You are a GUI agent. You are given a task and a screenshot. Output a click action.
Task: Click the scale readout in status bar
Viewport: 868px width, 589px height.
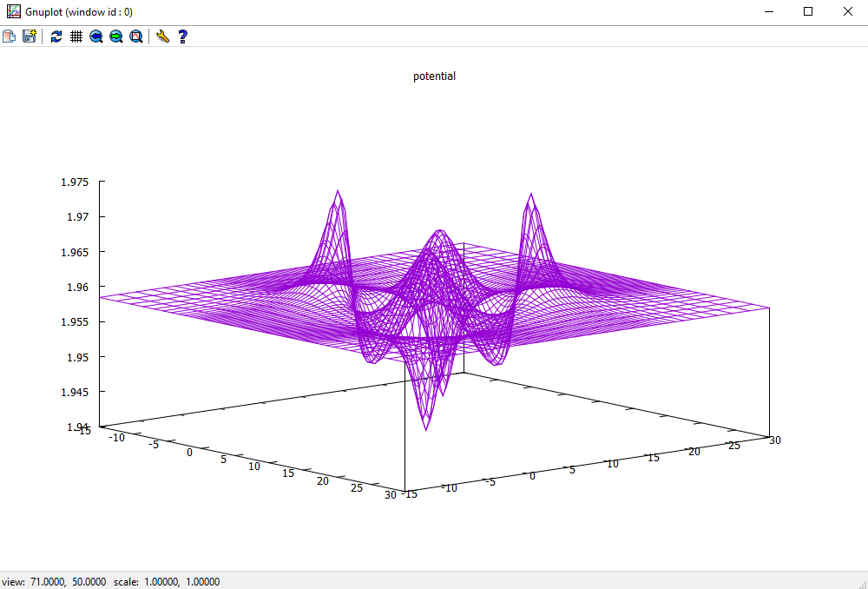pyautogui.click(x=166, y=581)
